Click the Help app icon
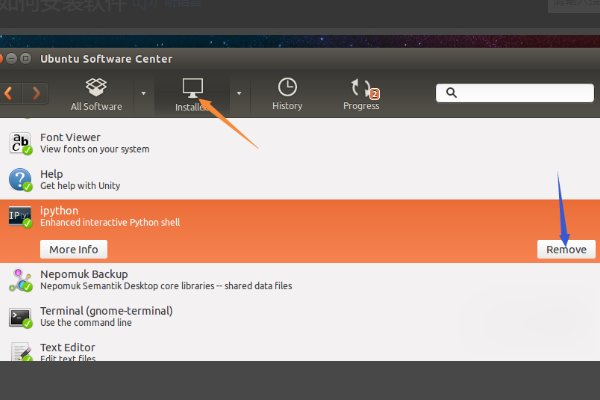Viewport: 600px width, 400px height. pyautogui.click(x=21, y=180)
